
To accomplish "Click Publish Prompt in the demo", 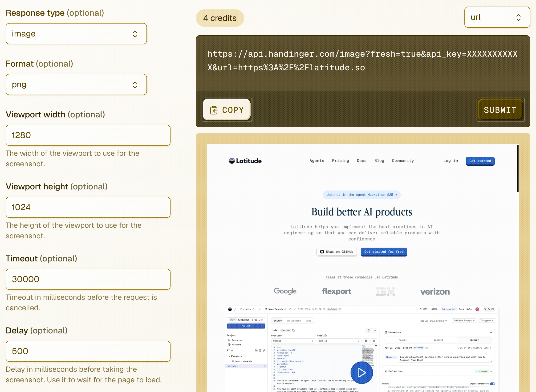I will click(x=464, y=320).
